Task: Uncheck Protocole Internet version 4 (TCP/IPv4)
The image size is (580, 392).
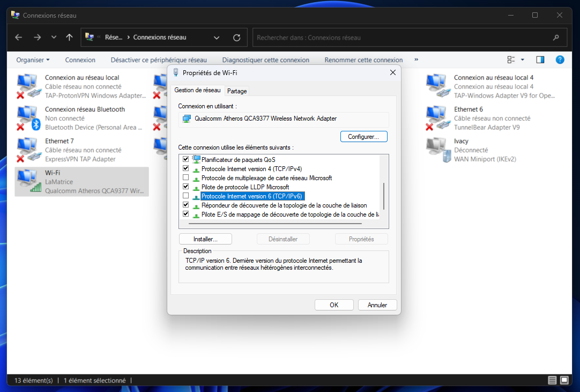Action: pos(185,168)
